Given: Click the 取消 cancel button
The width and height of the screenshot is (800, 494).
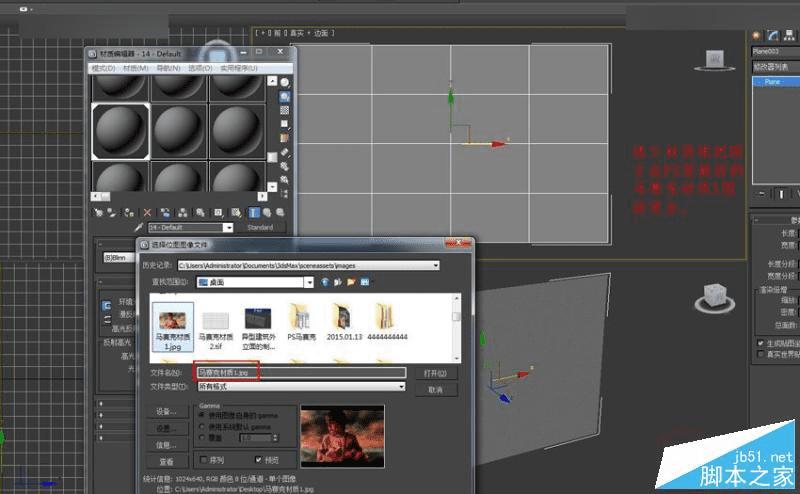Looking at the screenshot, I should (x=434, y=389).
